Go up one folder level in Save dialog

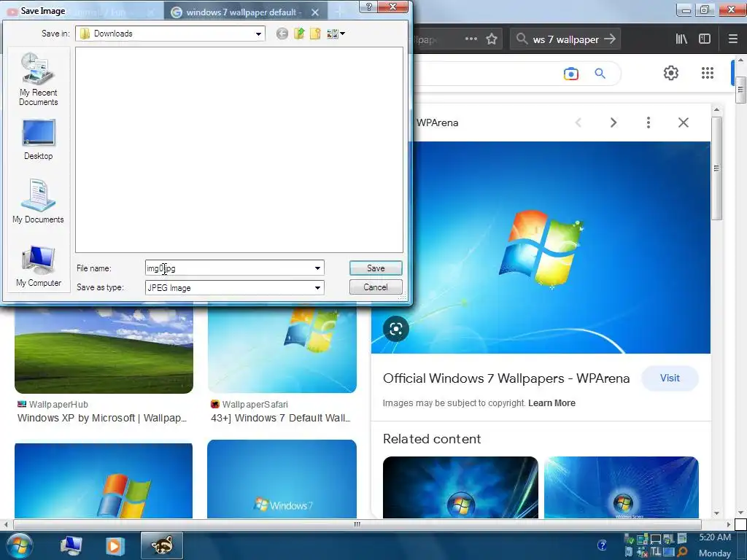(299, 34)
